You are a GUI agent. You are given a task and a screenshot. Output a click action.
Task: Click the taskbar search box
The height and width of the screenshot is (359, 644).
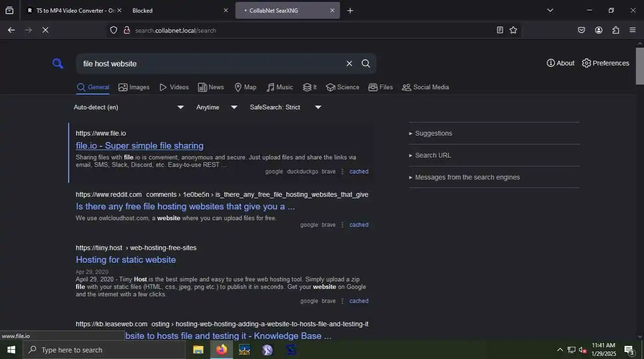tap(104, 350)
